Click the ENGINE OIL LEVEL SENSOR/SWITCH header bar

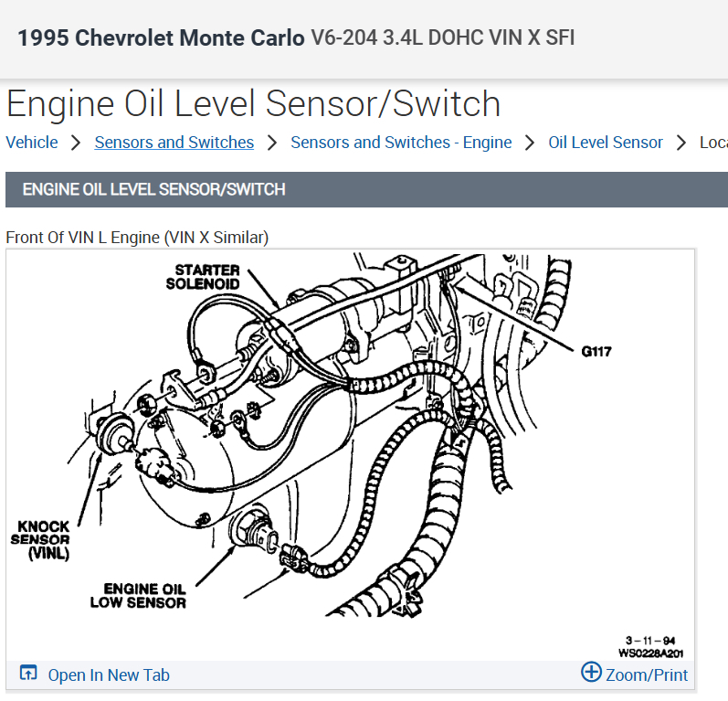(367, 189)
